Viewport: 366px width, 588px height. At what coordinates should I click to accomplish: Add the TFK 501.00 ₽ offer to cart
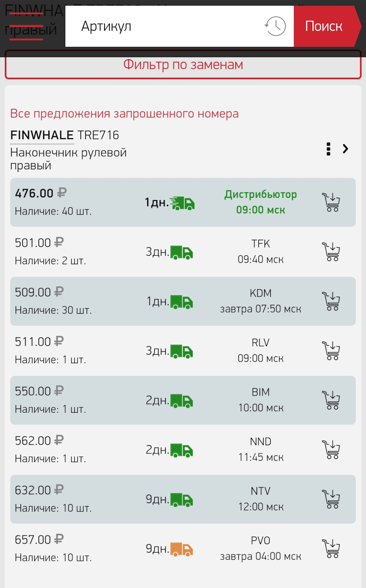point(331,252)
